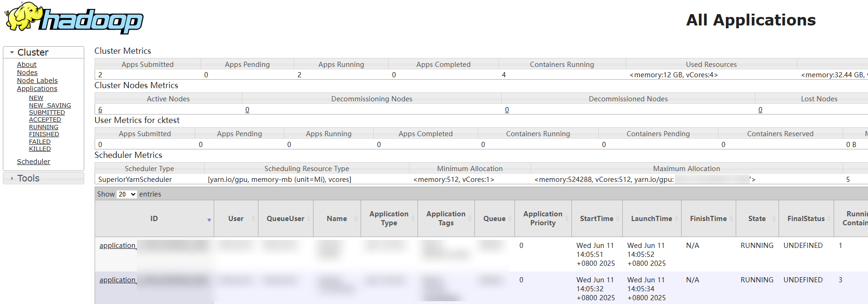Go to Node Labels page
This screenshot has height=304, width=868.
point(37,81)
